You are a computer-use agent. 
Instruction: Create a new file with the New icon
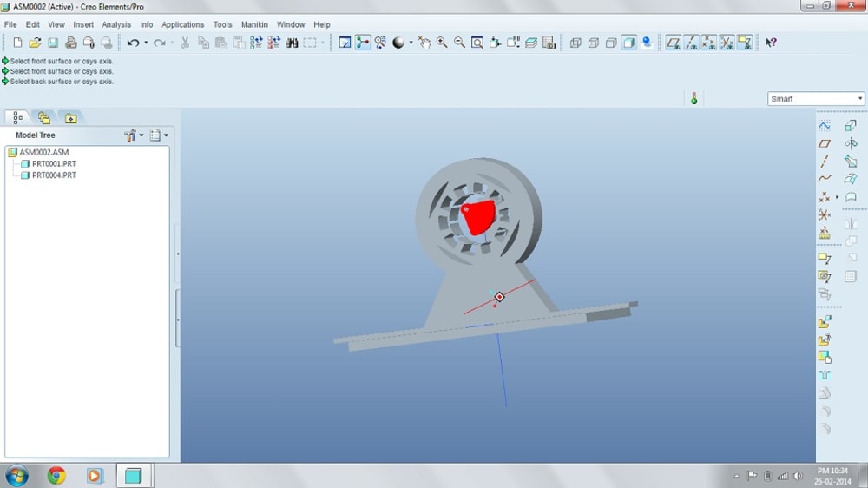[x=17, y=43]
